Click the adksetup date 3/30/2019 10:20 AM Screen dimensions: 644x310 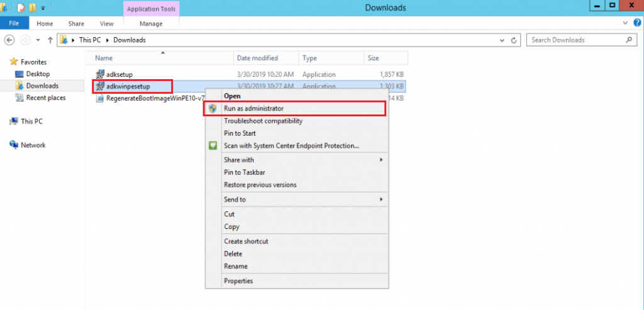coord(265,74)
